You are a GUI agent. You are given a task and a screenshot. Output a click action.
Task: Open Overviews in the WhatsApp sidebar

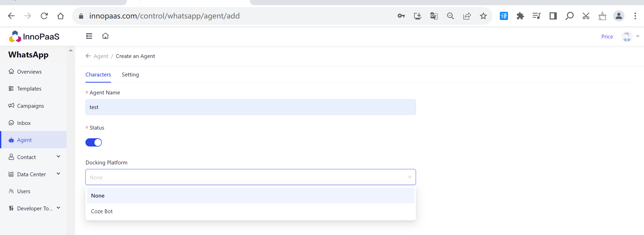pos(29,72)
